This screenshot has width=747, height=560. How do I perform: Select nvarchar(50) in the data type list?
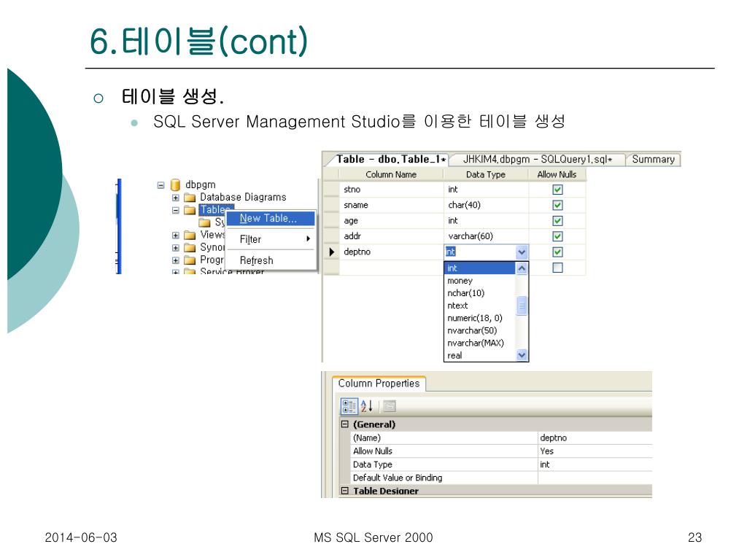tap(480, 330)
